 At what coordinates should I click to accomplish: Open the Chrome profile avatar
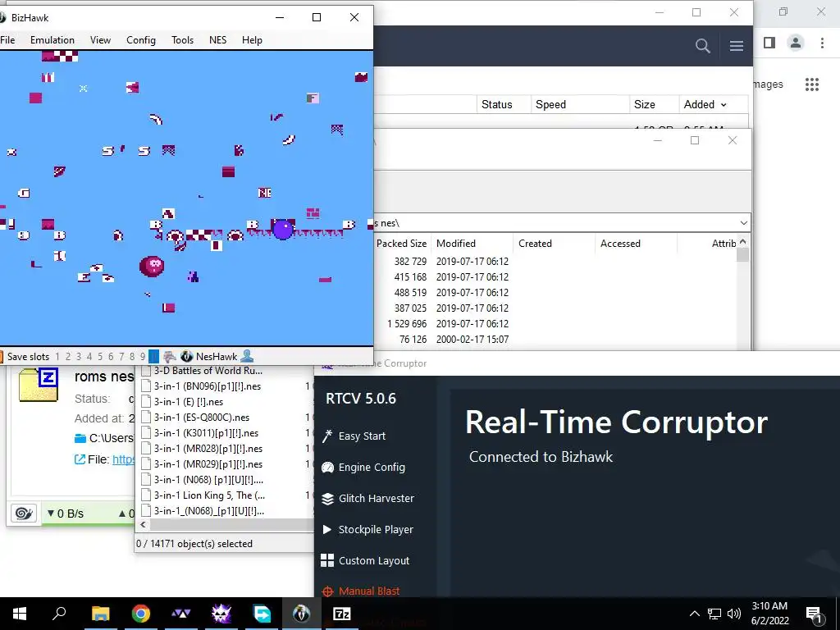[796, 43]
